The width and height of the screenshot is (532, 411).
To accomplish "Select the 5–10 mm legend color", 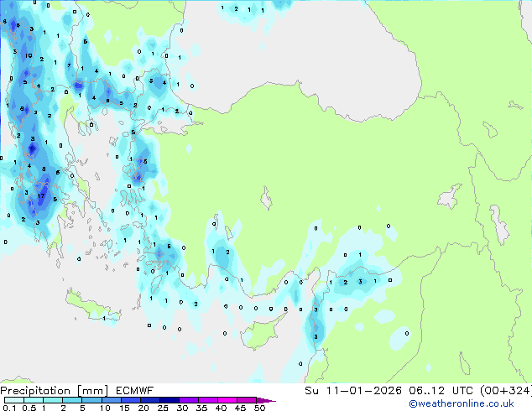I will point(91,400).
